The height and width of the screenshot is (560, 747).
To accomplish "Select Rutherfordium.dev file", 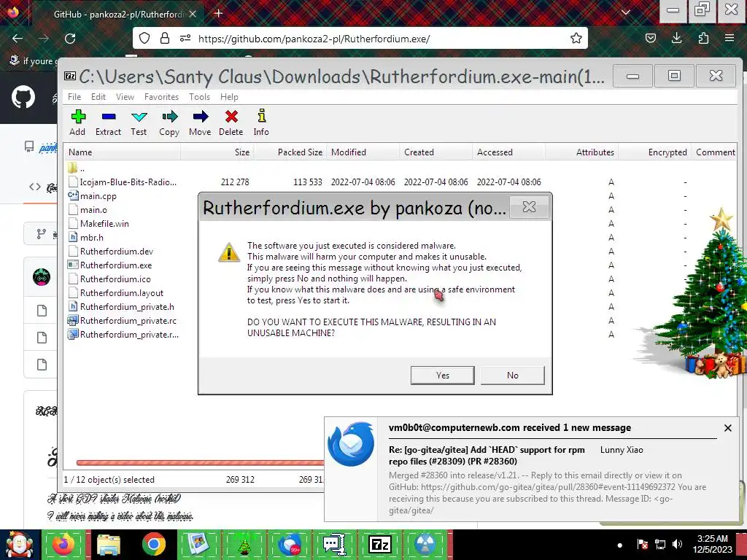I will pos(117,251).
